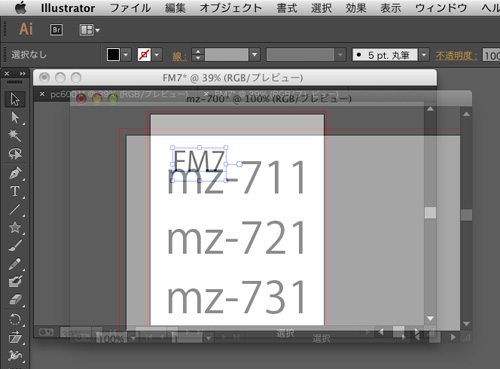Select the Scale tool
The height and width of the screenshot is (369, 500).
click(15, 337)
